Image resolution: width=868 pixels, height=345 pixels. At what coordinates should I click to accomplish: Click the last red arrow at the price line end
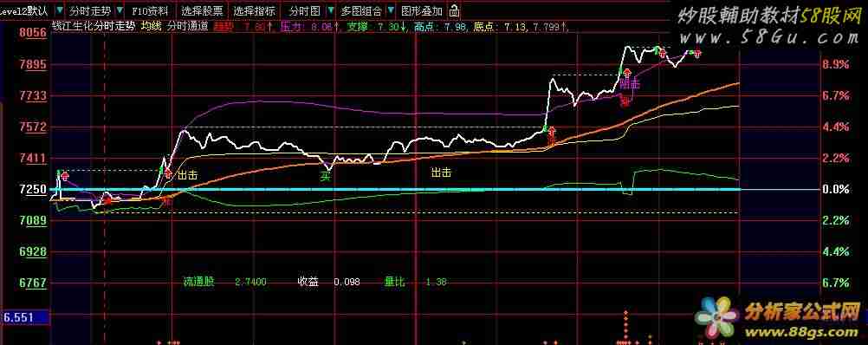pos(697,53)
